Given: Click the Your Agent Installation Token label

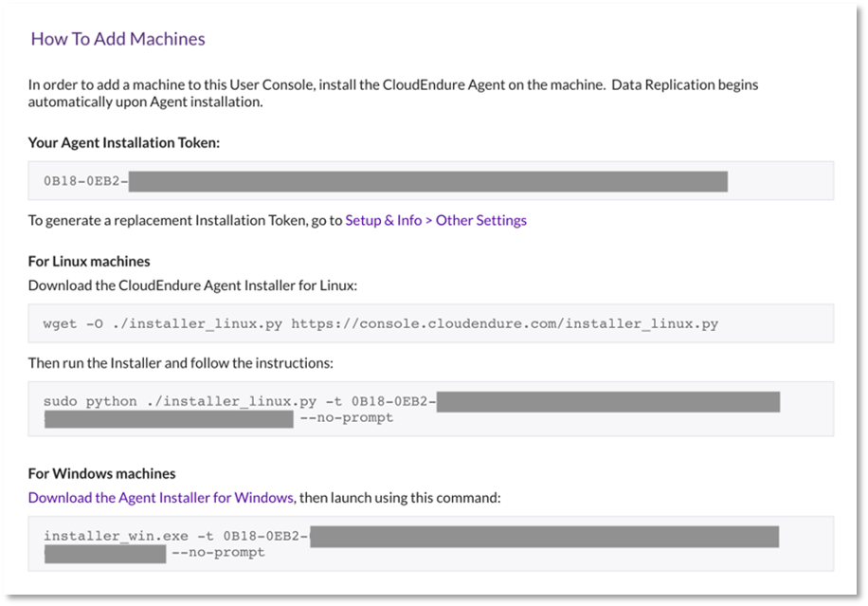Looking at the screenshot, I should [x=124, y=142].
